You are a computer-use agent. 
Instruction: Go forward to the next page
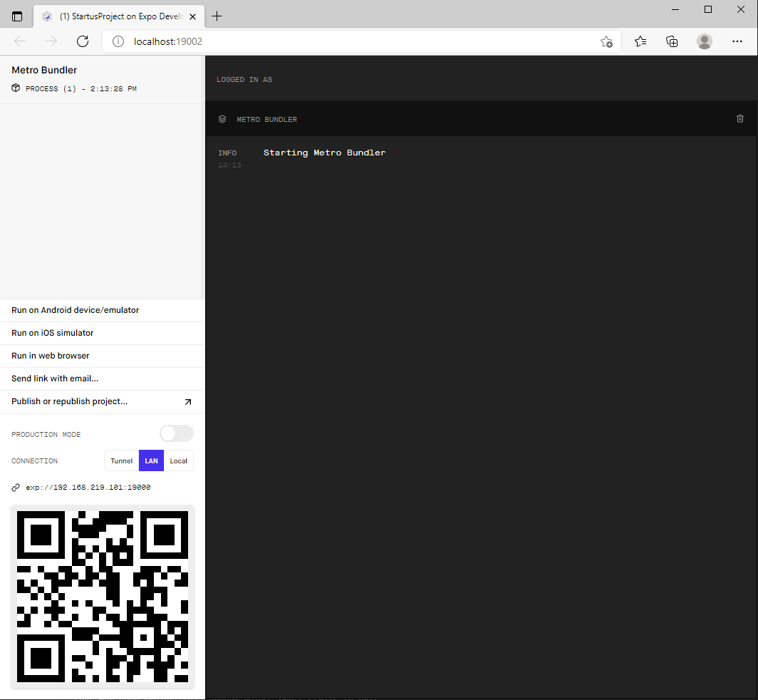click(51, 41)
